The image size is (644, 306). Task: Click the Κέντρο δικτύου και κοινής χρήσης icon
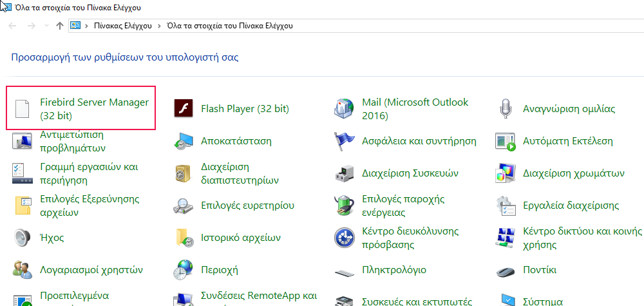coord(506,238)
